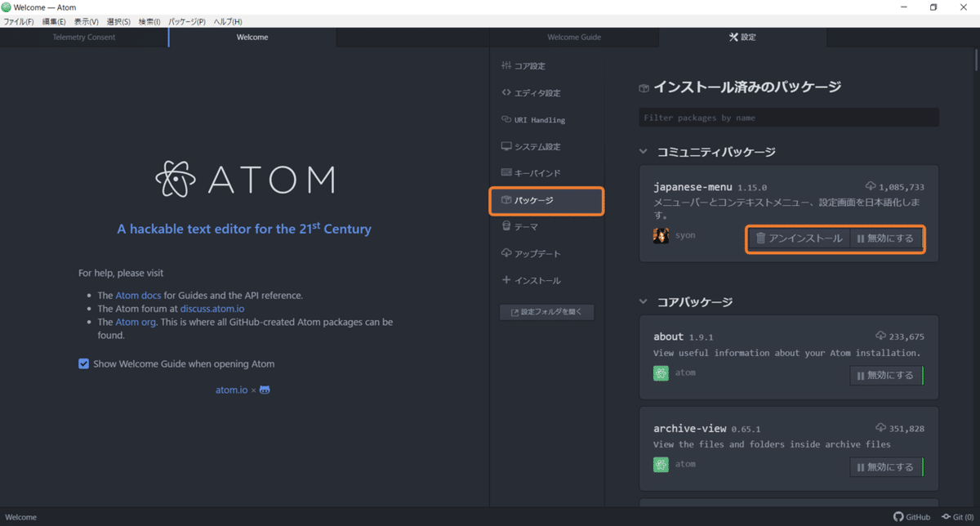Disable the japanese-menu package
This screenshot has width=980, height=526.
[x=886, y=238]
